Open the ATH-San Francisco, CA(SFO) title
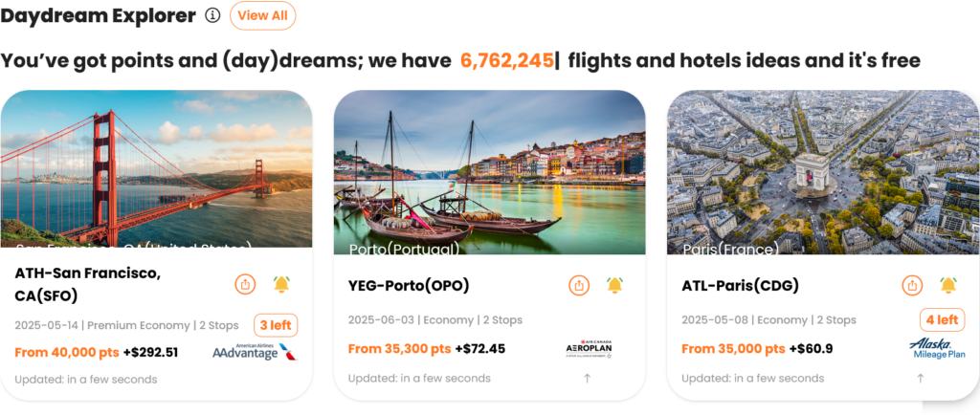 pos(88,284)
